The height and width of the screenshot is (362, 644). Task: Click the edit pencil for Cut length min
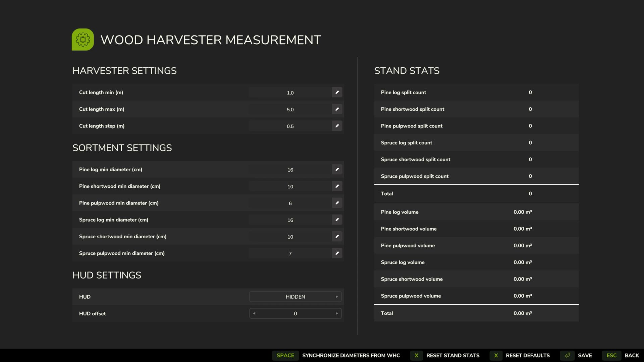point(337,92)
